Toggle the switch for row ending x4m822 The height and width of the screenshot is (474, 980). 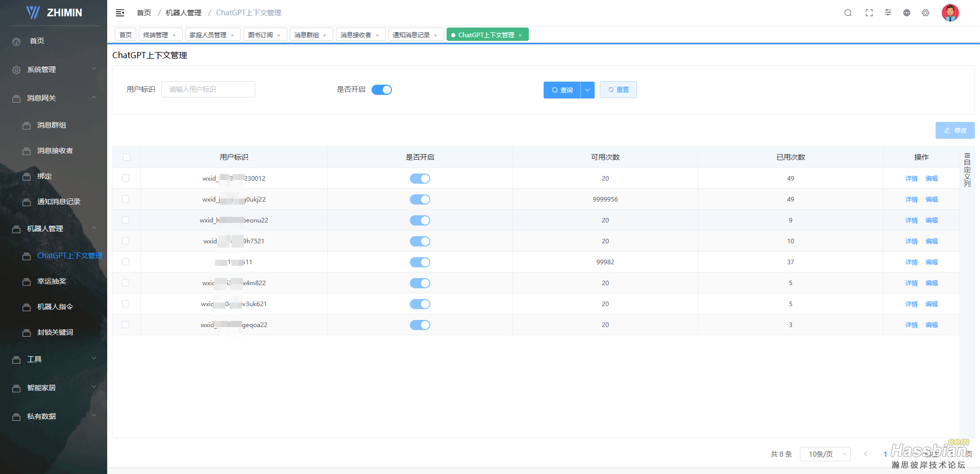[x=420, y=283]
